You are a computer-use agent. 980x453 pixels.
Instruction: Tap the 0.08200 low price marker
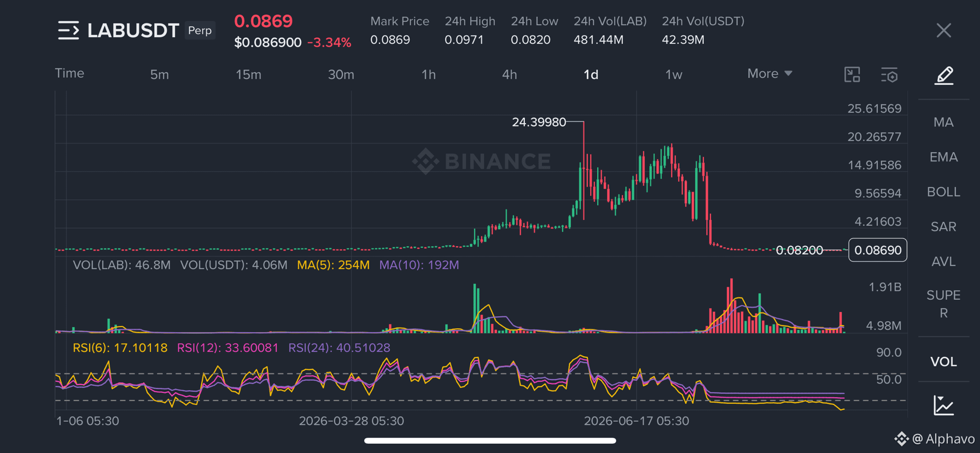pyautogui.click(x=799, y=250)
